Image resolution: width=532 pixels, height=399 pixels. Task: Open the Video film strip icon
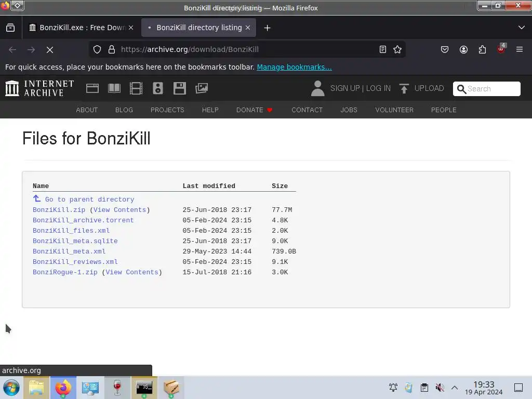136,88
